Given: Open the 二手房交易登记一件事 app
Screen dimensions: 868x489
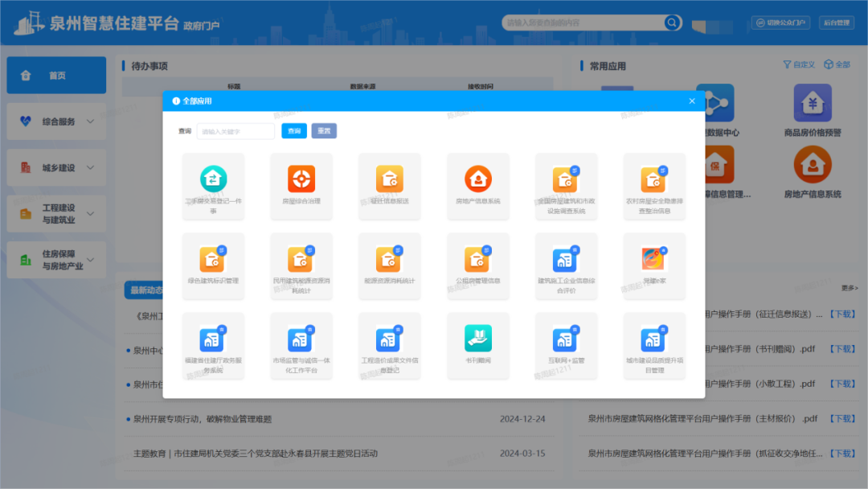Looking at the screenshot, I should click(x=213, y=179).
